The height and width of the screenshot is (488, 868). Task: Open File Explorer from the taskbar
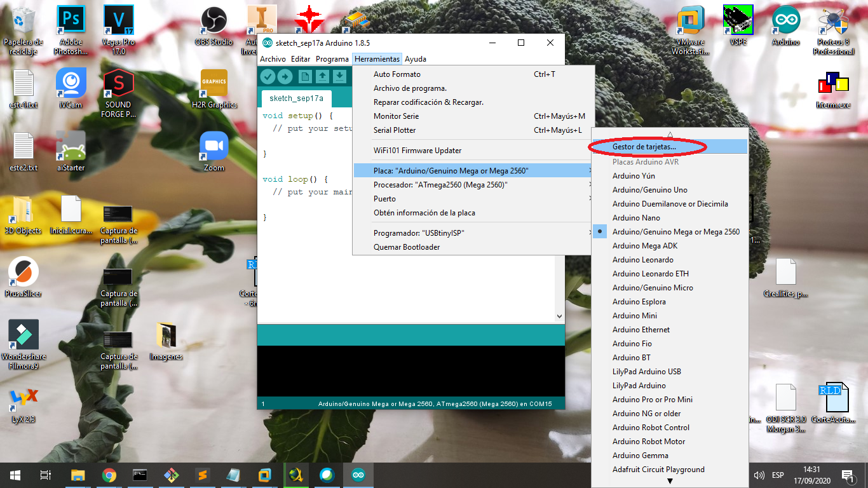[78, 475]
